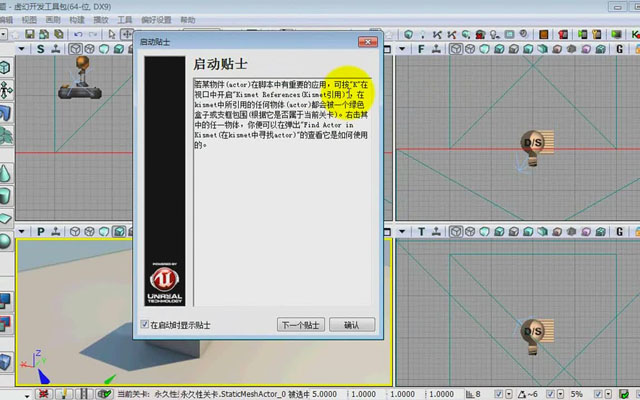Open the 工具 menu
Image resolution: width=640 pixels, height=400 pixels.
point(124,20)
